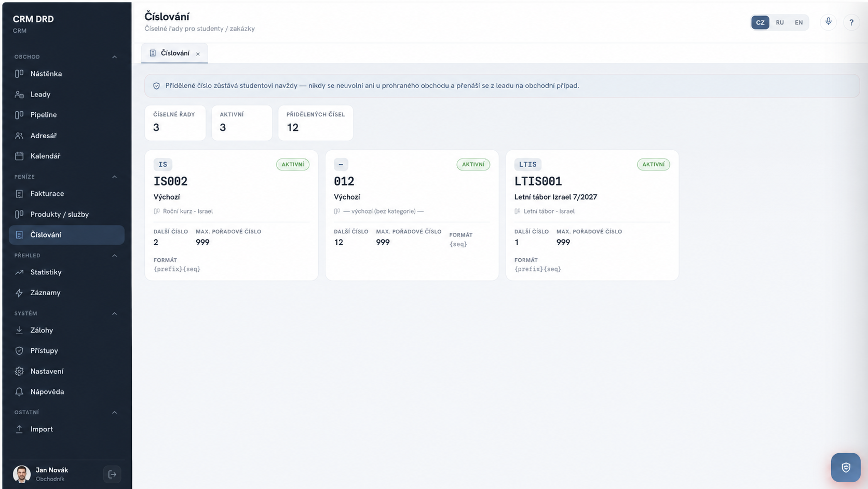
Task: Select Číslování in the sidebar
Action: [66, 235]
